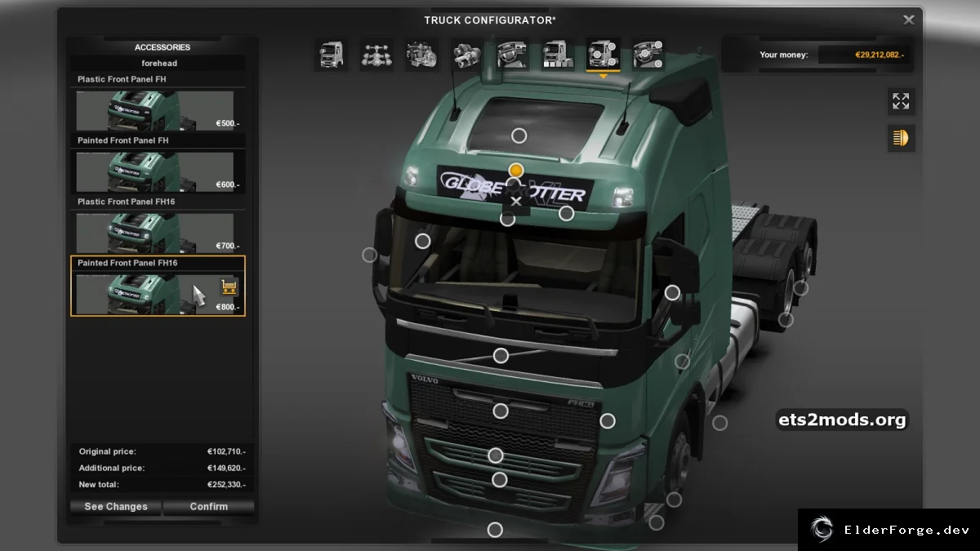Open the interior dashboard category
The height and width of the screenshot is (551, 980).
click(513, 55)
